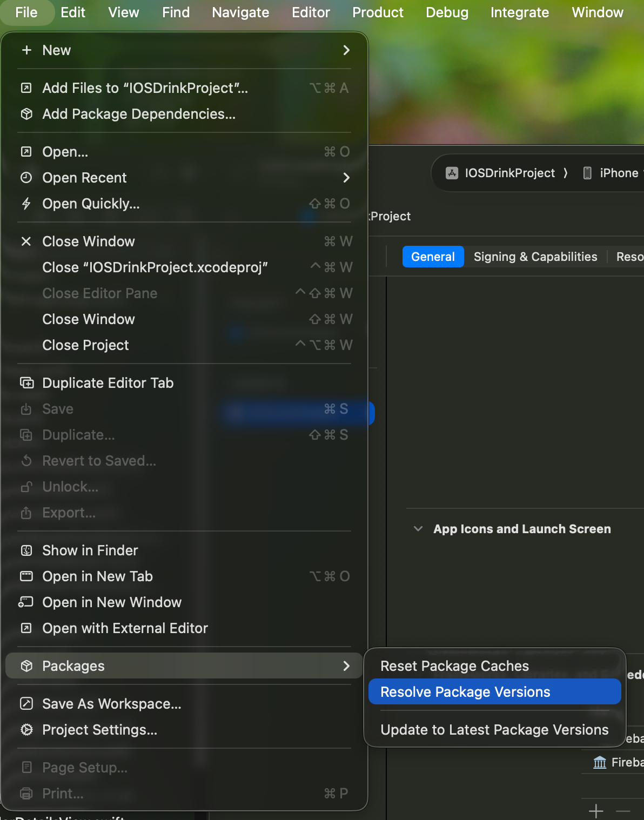The image size is (644, 820).
Task: Click the plus button below frameworks list
Action: (x=596, y=811)
